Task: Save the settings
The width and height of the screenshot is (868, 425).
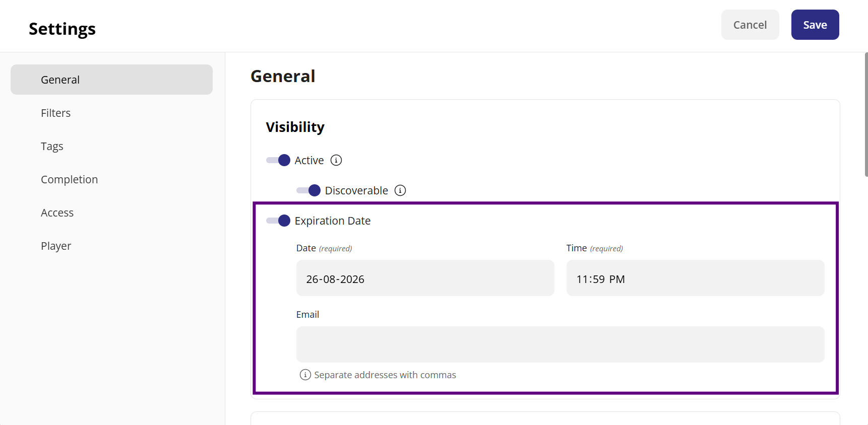Action: coord(815,25)
